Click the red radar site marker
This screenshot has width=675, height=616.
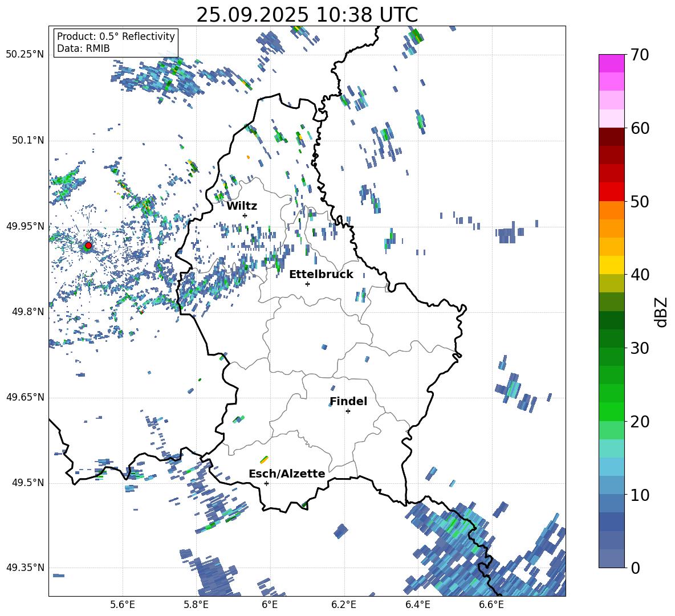[88, 246]
